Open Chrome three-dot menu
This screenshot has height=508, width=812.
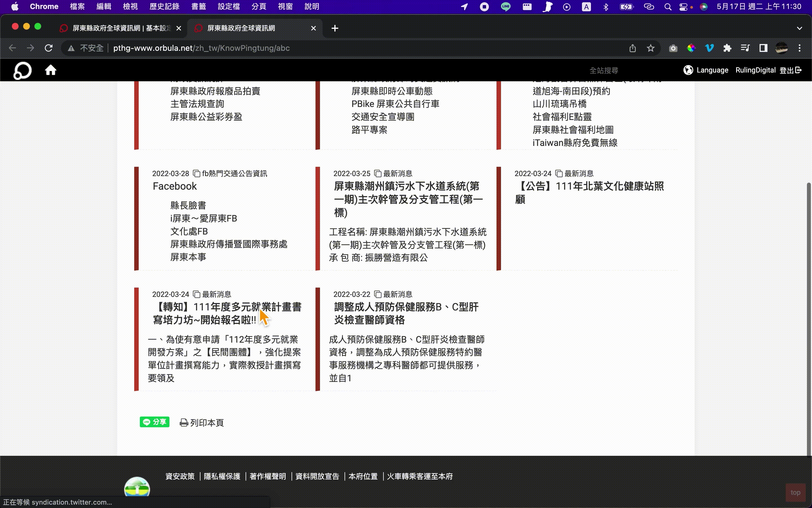pos(800,48)
